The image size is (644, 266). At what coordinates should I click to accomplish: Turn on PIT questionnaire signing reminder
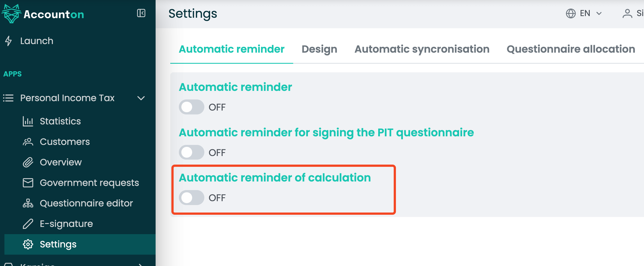pos(191,152)
